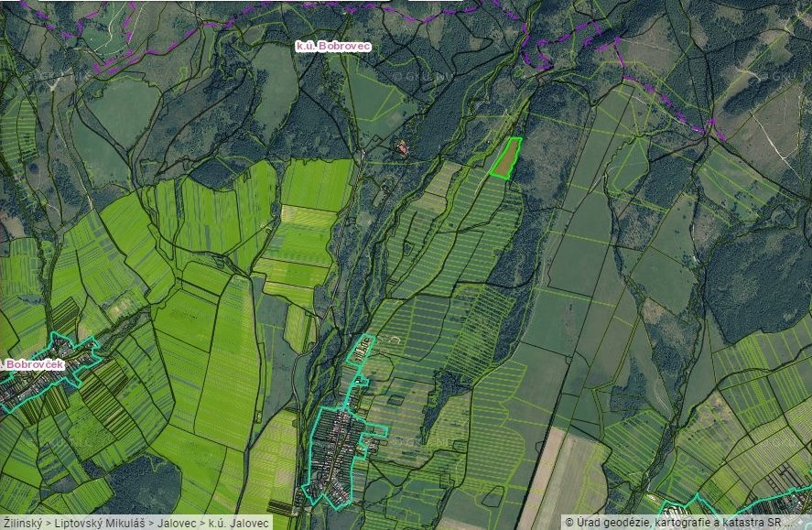
Task: Click the k.ú. Jalovec breadcrumb entry
Action: 240,523
